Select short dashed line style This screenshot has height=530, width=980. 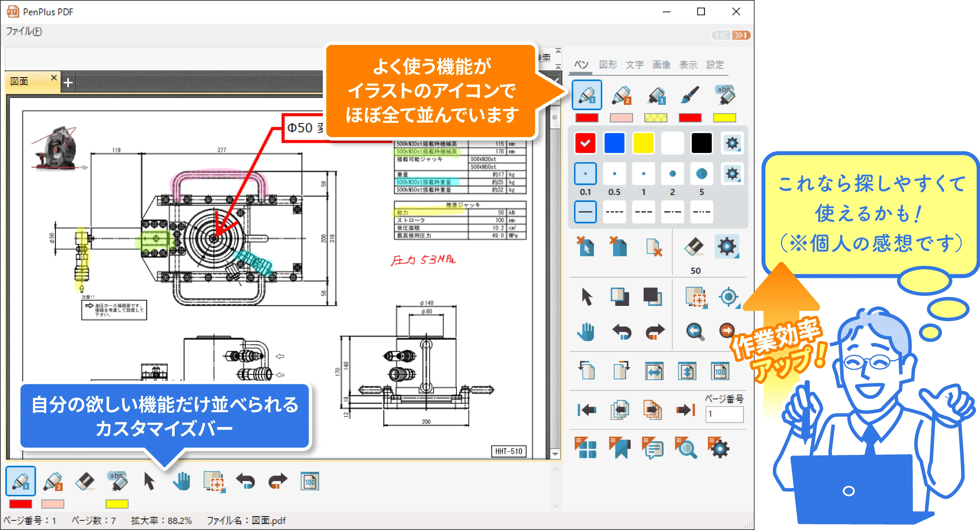point(615,212)
